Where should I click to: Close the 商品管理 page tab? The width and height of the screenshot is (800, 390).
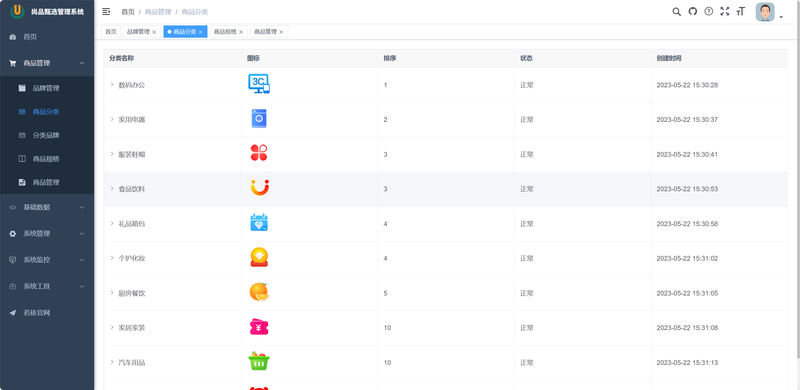[281, 32]
